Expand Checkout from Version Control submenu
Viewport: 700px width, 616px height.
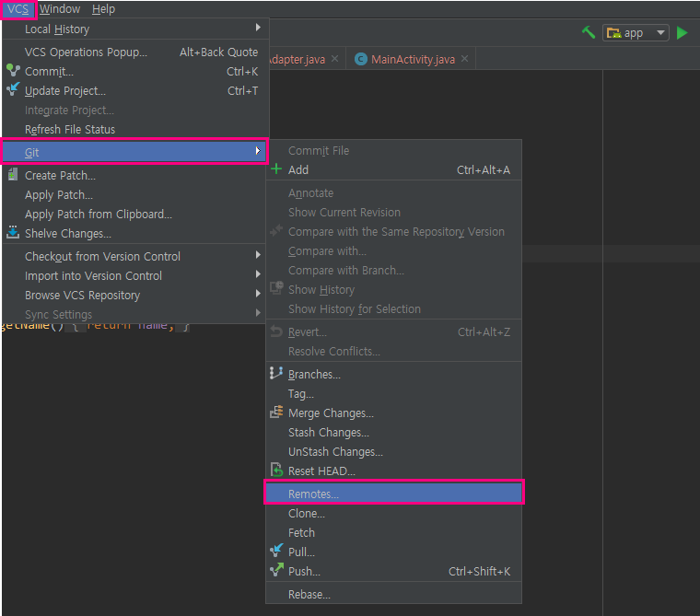coord(135,256)
